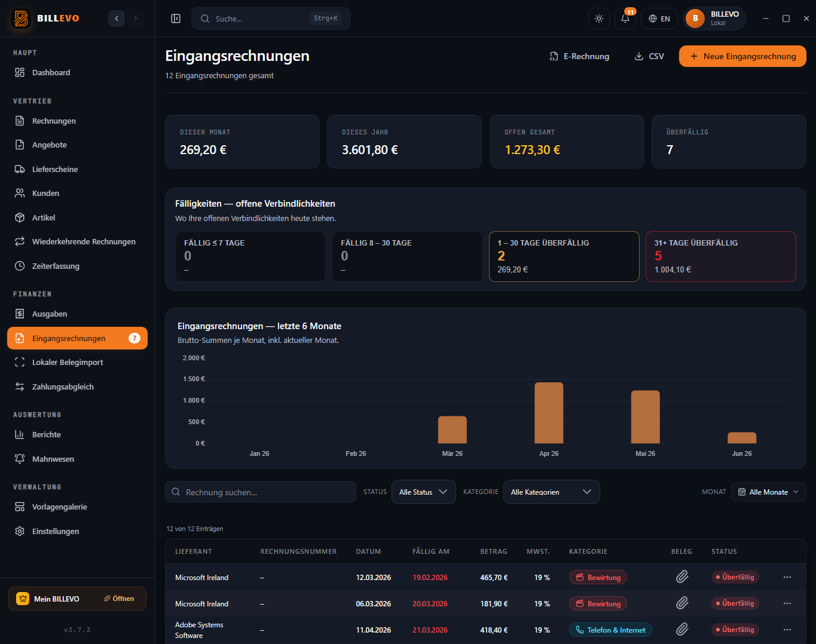This screenshot has width=816, height=644.
Task: Open more options for Adobe Systems row
Action: pyautogui.click(x=787, y=630)
